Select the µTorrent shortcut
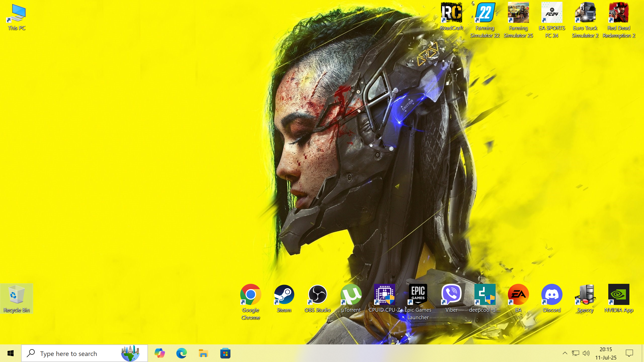644x362 pixels. tap(351, 298)
